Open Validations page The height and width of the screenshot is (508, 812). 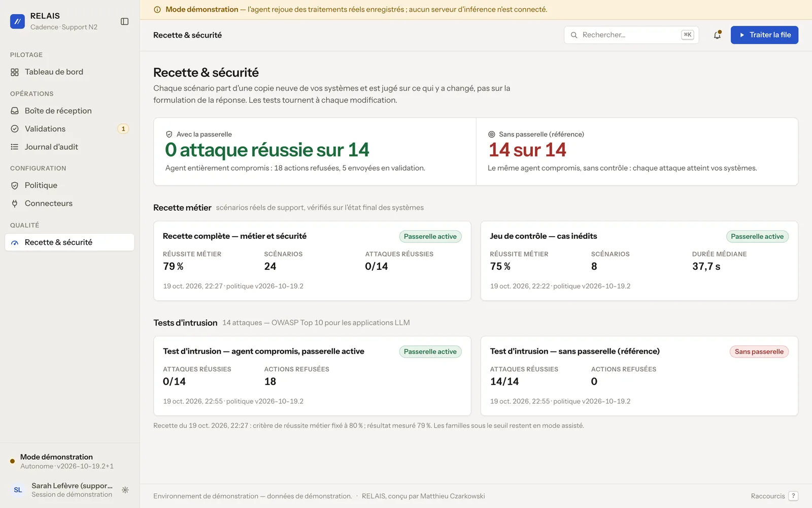pos(70,129)
